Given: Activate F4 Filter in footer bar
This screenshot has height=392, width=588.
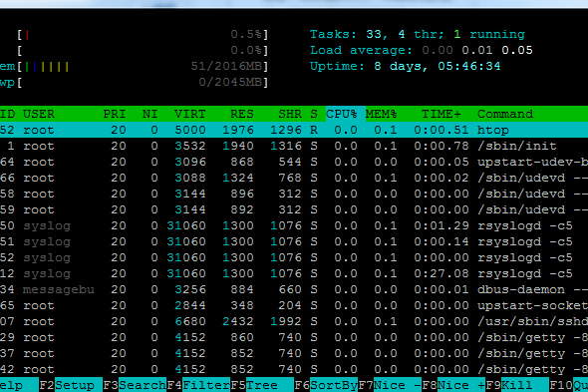Looking at the screenshot, I should tap(198, 385).
